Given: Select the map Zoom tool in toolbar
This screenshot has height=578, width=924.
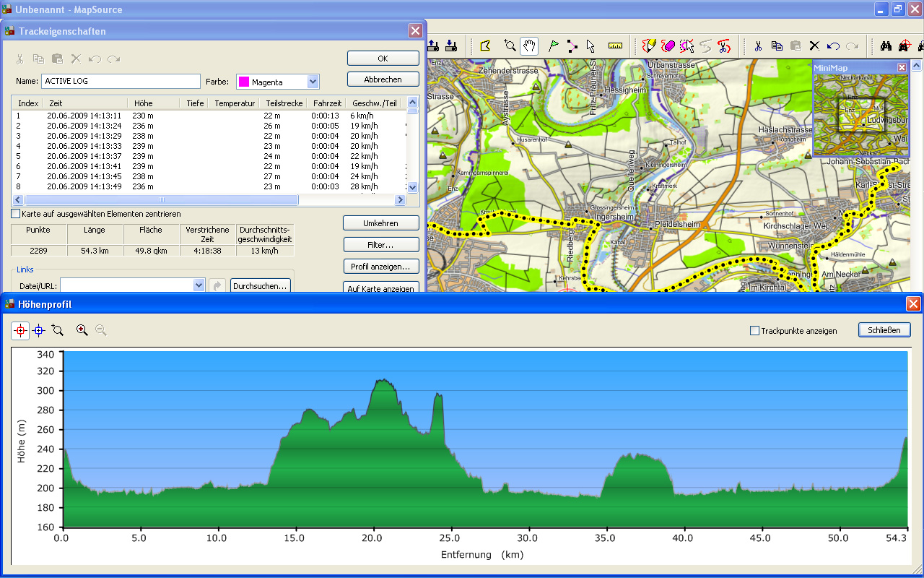Looking at the screenshot, I should 510,46.
